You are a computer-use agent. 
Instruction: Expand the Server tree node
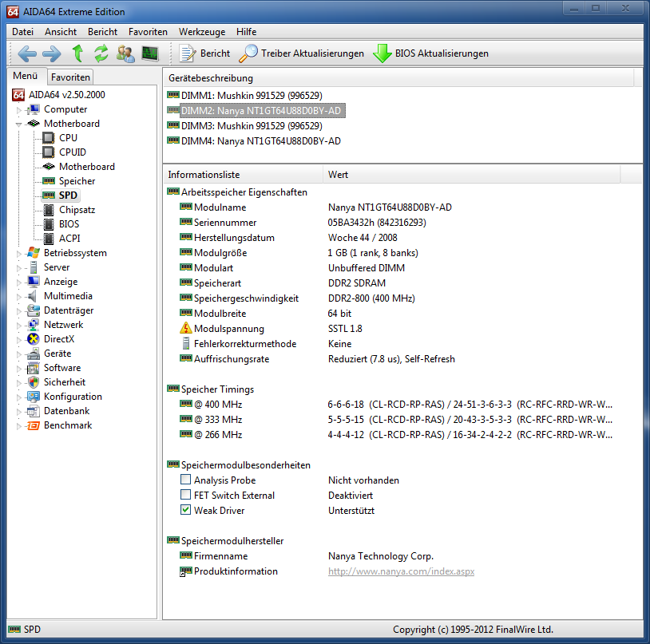click(18, 268)
